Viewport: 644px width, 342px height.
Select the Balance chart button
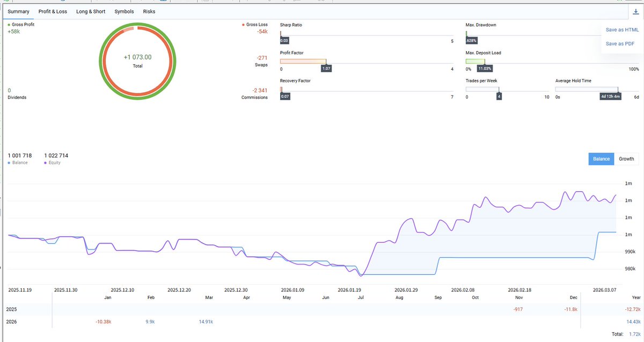coord(601,159)
